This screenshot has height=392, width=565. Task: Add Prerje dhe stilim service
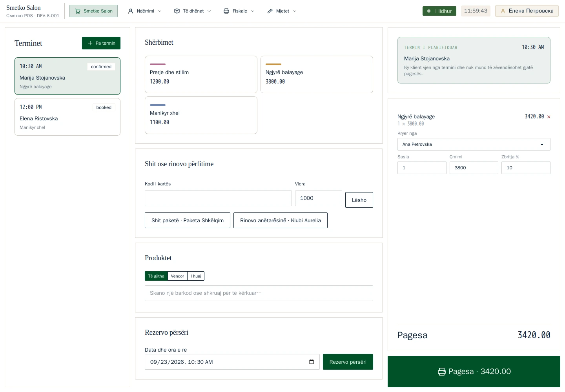point(201,74)
